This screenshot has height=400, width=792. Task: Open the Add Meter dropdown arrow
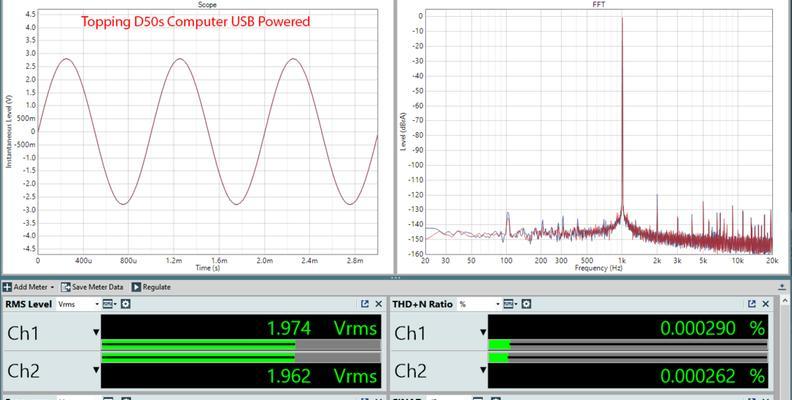[x=53, y=287]
